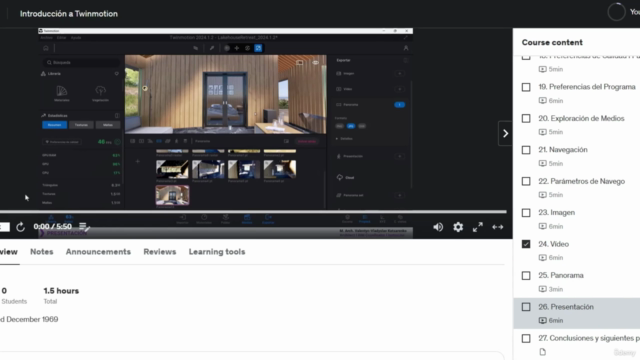Viewport: 640px width, 360px height.
Task: Skip forward with the circular arrow icon
Action: point(20,227)
